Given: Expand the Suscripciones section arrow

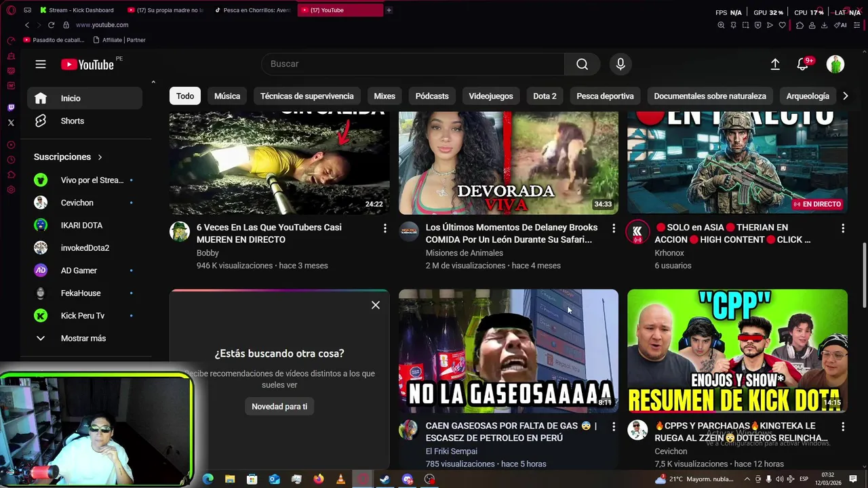Looking at the screenshot, I should click(x=100, y=157).
